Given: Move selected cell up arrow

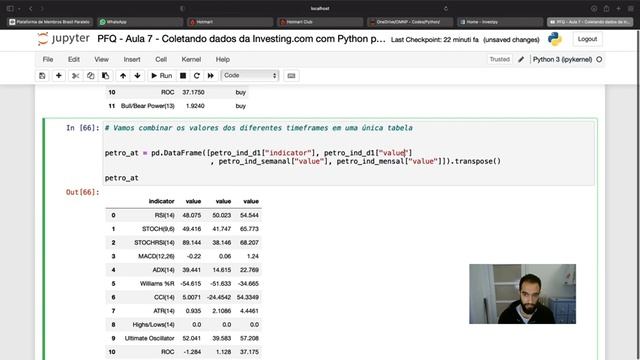Looking at the screenshot, I should coord(123,76).
